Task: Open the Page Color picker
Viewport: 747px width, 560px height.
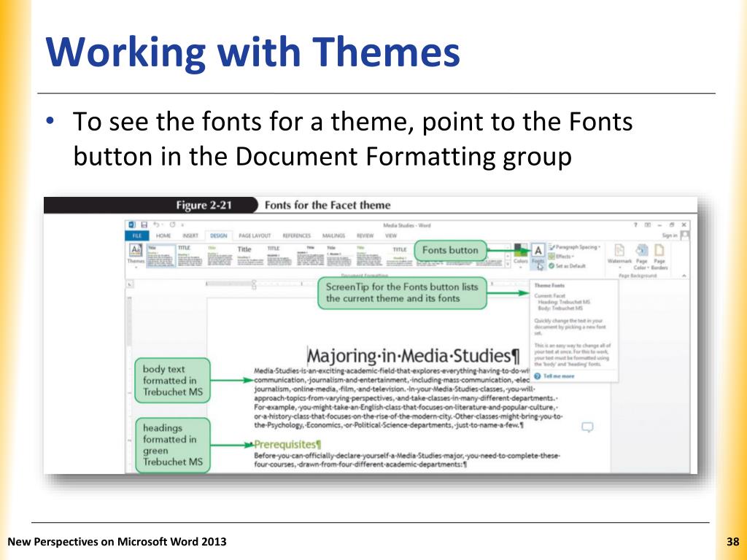Action: tap(641, 256)
